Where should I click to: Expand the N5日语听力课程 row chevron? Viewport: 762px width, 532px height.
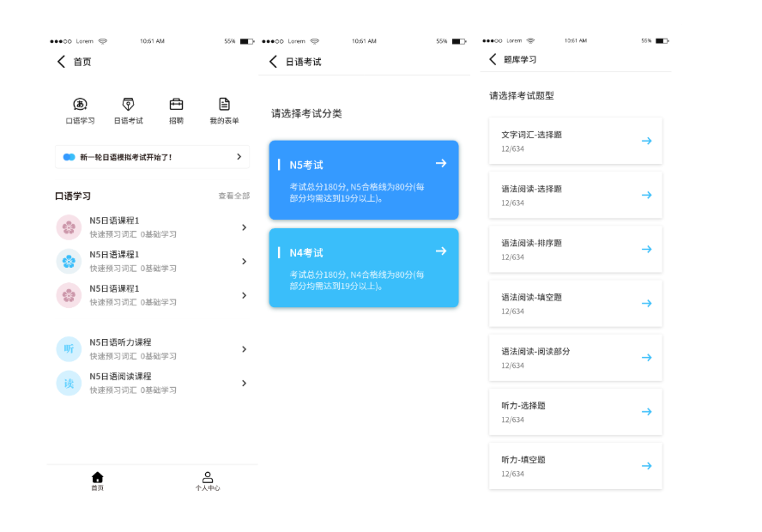[244, 349]
